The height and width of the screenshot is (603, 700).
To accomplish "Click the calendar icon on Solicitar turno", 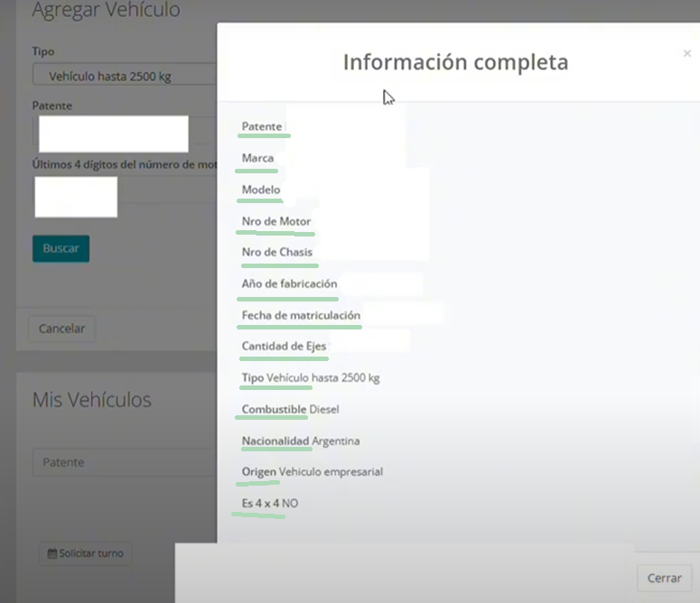I will pyautogui.click(x=52, y=552).
